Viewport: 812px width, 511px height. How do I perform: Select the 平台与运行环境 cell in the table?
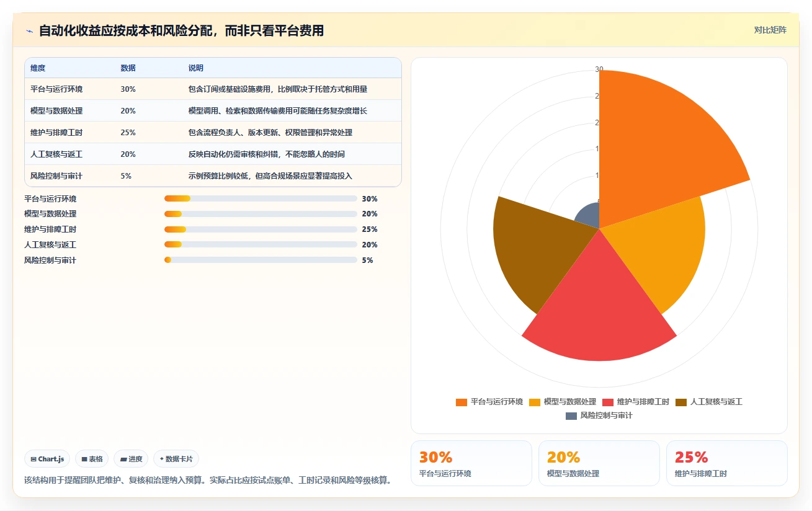[x=56, y=89]
